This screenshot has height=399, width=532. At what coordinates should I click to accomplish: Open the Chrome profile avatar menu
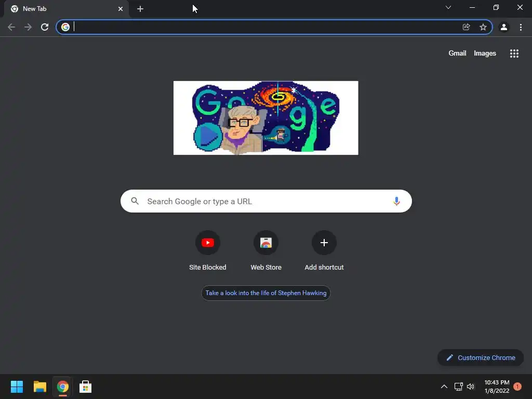[504, 27]
